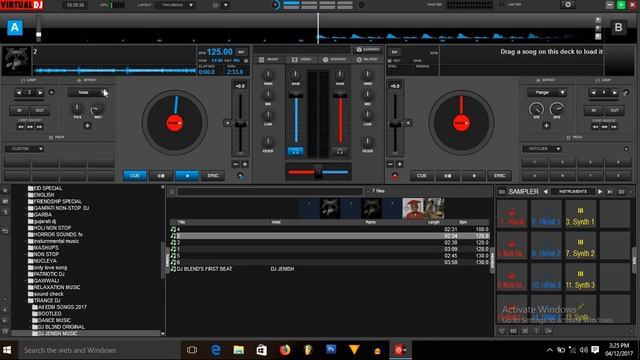
Task: Hit the CUE button on deck A
Action: pos(135,176)
